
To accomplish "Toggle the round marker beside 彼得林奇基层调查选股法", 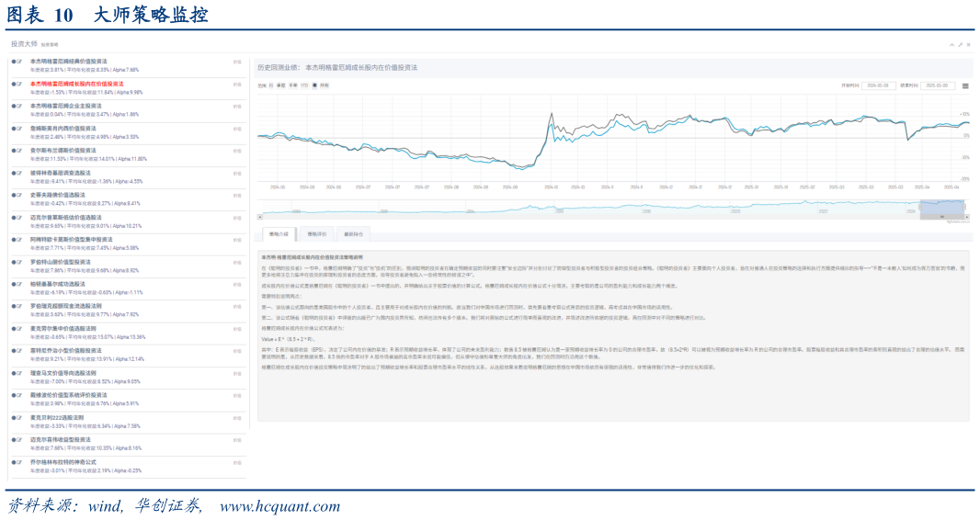I will [x=13, y=173].
